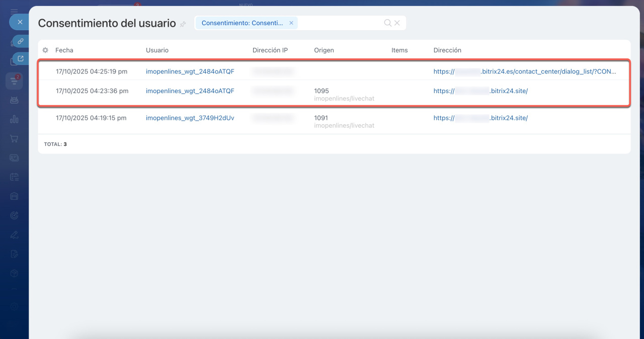Select the 04:23:36 pm consent row
This screenshot has width=644, height=339.
tap(92, 91)
